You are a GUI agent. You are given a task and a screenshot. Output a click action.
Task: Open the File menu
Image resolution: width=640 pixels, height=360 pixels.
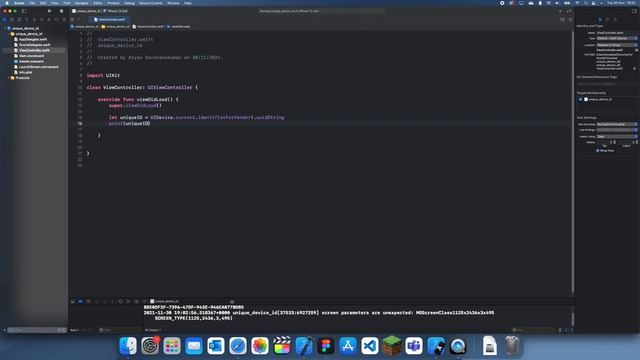[x=32, y=3]
